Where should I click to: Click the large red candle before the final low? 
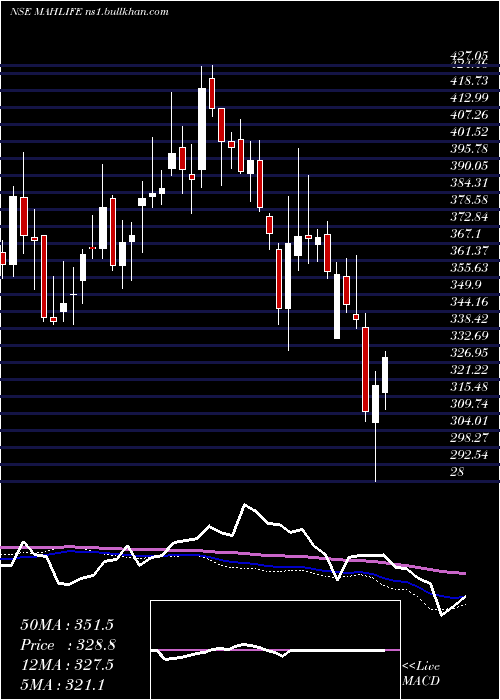(x=365, y=369)
